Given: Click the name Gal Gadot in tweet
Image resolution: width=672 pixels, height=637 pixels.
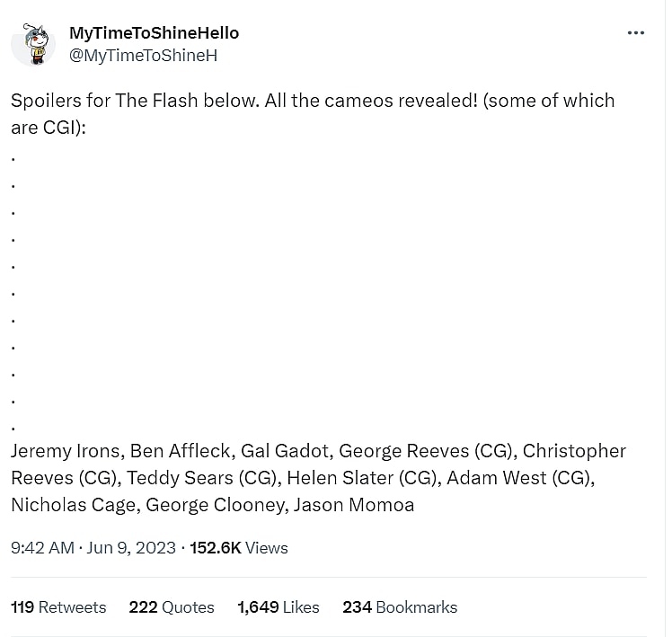Looking at the screenshot, I should [284, 451].
